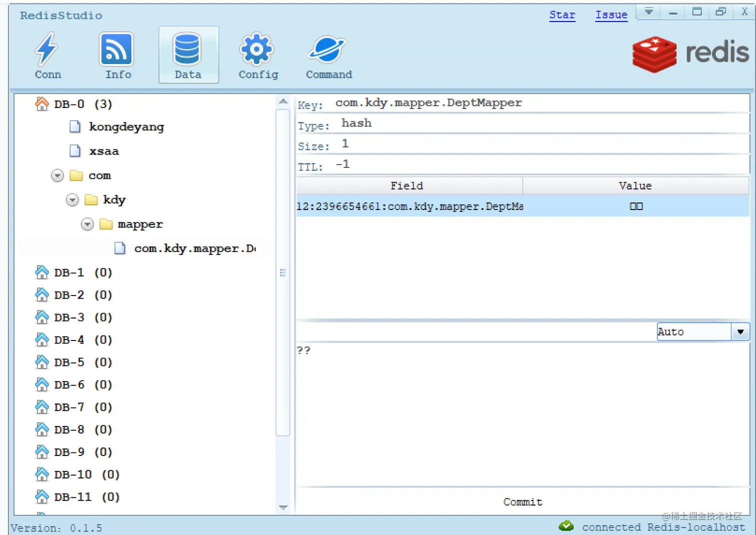Click the redis logo

690,54
